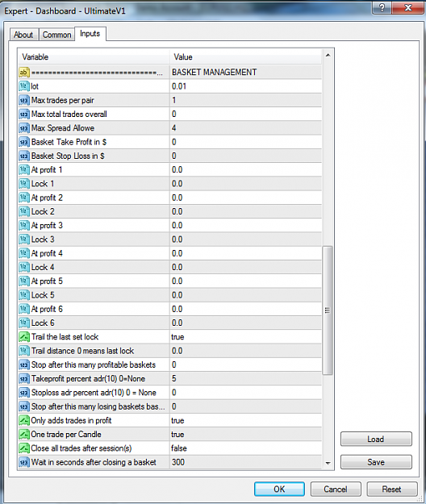The width and height of the screenshot is (426, 504).
Task: Click the Stoploss adr percent adr(10) row label
Action: coord(94,393)
